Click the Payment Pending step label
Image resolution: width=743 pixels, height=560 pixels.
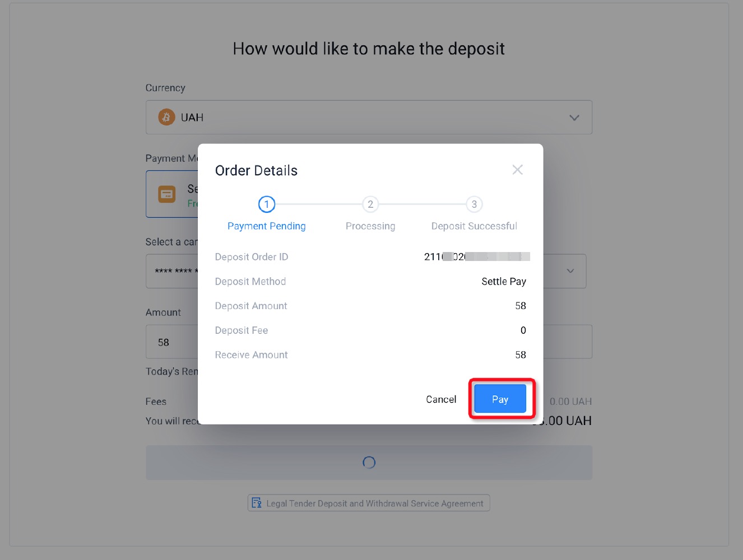(267, 226)
